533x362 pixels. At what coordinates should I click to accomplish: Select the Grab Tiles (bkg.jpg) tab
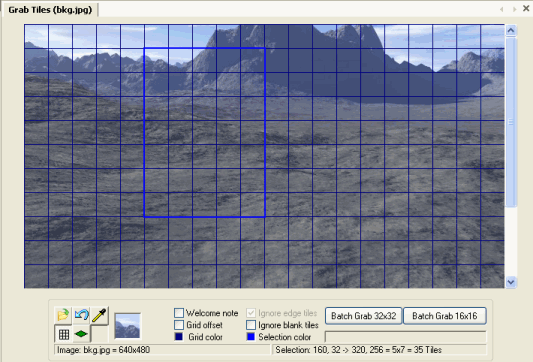[50, 10]
